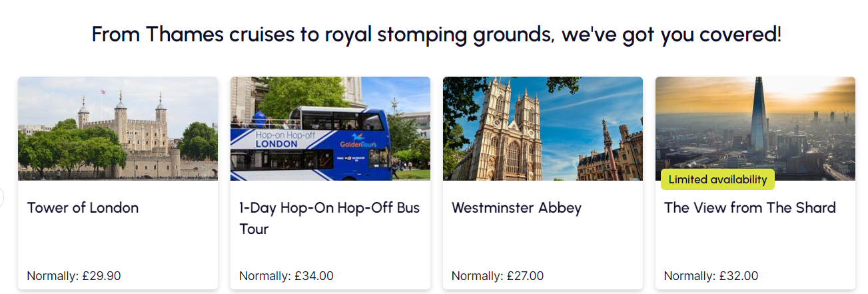Select the Tower of London title
The width and height of the screenshot is (868, 294).
click(83, 207)
